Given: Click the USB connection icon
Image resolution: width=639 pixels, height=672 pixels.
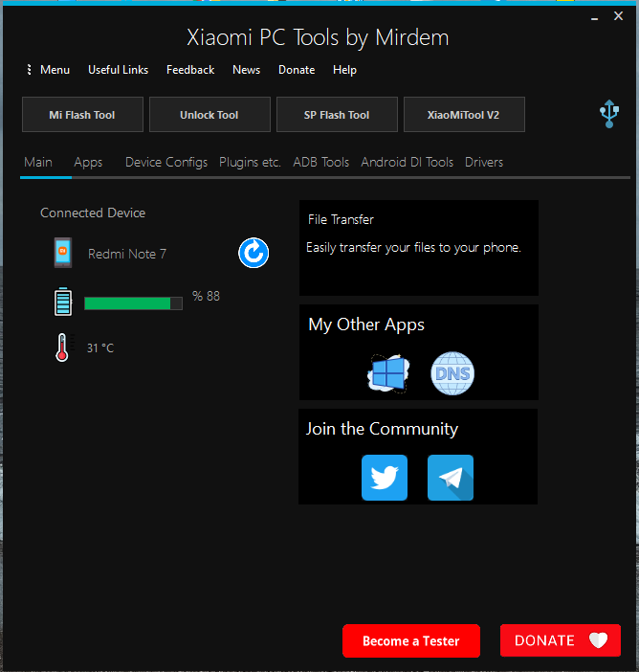Looking at the screenshot, I should 609,114.
